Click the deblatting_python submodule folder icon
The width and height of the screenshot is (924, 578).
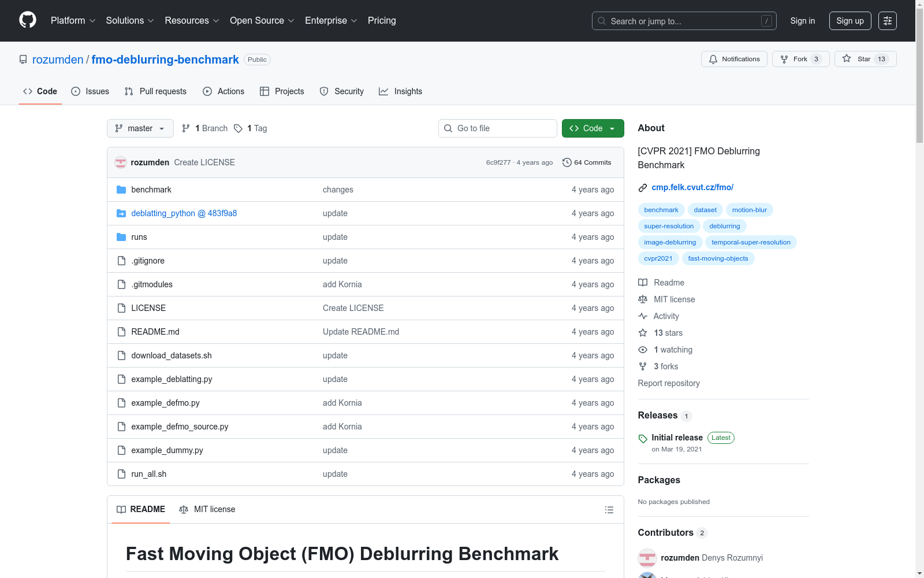(121, 213)
